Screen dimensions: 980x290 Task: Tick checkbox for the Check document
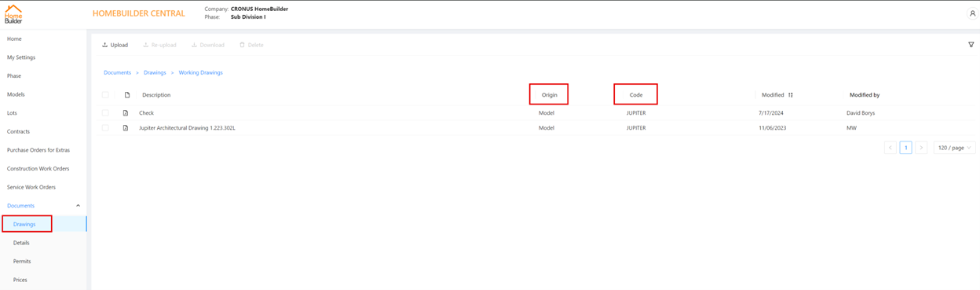(x=105, y=113)
